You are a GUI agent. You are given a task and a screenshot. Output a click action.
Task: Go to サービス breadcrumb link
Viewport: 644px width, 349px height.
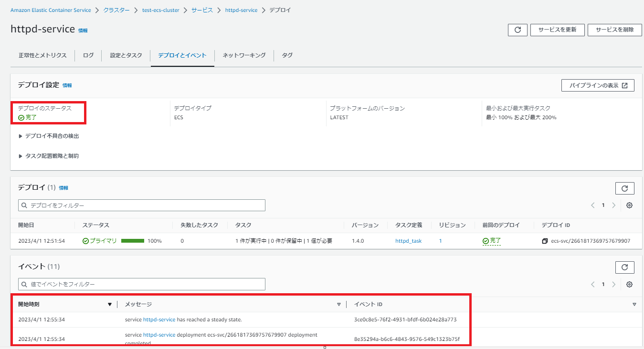(x=202, y=10)
